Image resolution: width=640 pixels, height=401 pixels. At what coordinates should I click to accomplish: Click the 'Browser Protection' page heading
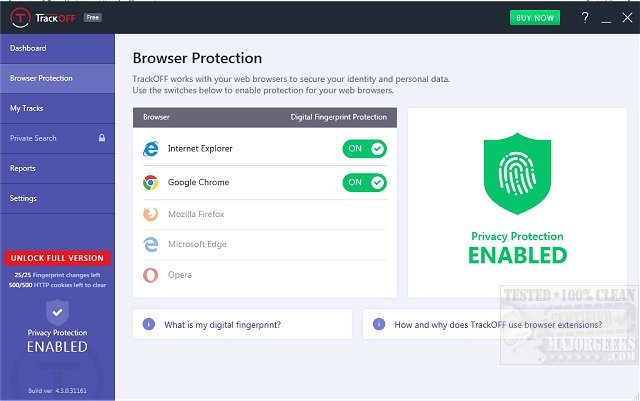(197, 58)
